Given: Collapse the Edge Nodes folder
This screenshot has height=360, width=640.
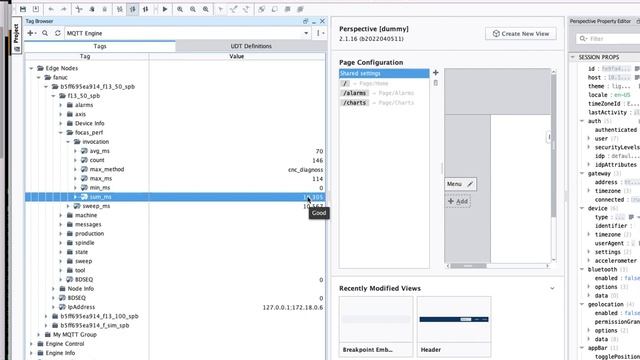Looking at the screenshot, I should click(x=31, y=68).
